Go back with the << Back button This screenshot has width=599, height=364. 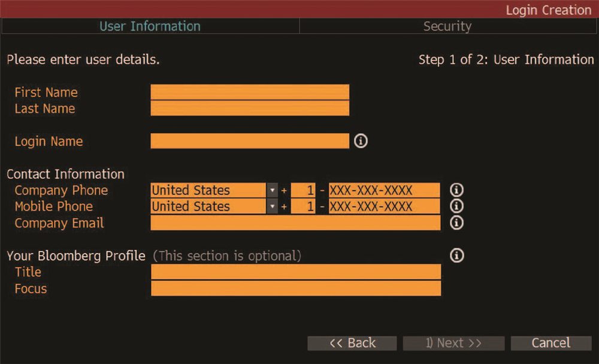[352, 343]
